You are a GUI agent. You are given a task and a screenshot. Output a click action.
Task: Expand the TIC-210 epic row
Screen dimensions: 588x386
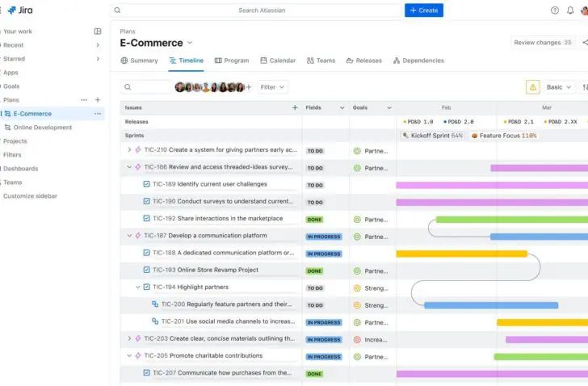tap(129, 150)
